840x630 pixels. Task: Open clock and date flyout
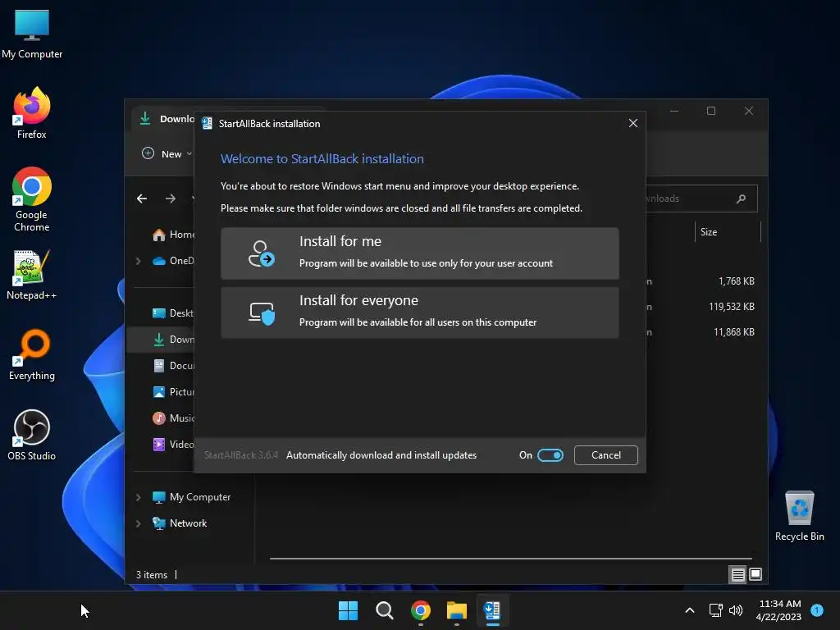(779, 610)
